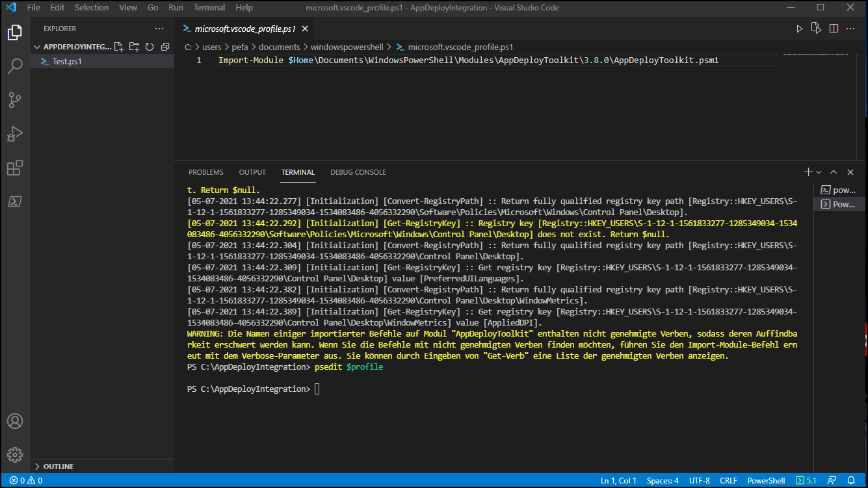Change the CRLF line ending setting

click(x=728, y=481)
